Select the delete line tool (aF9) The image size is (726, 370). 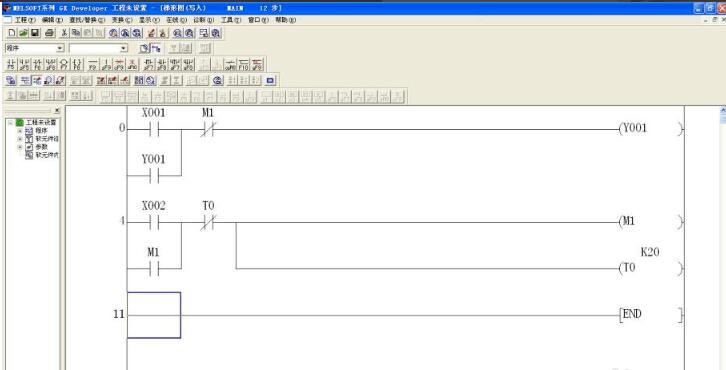point(257,64)
